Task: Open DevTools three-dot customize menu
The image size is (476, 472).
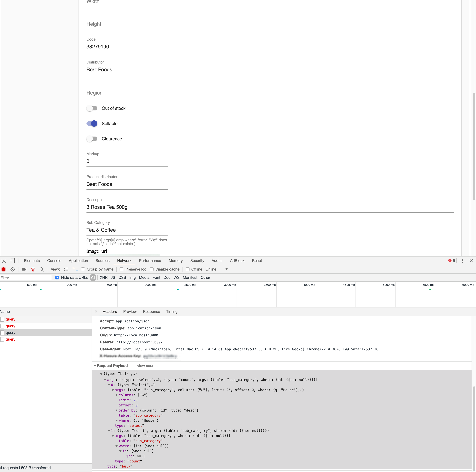Action: pos(462,261)
